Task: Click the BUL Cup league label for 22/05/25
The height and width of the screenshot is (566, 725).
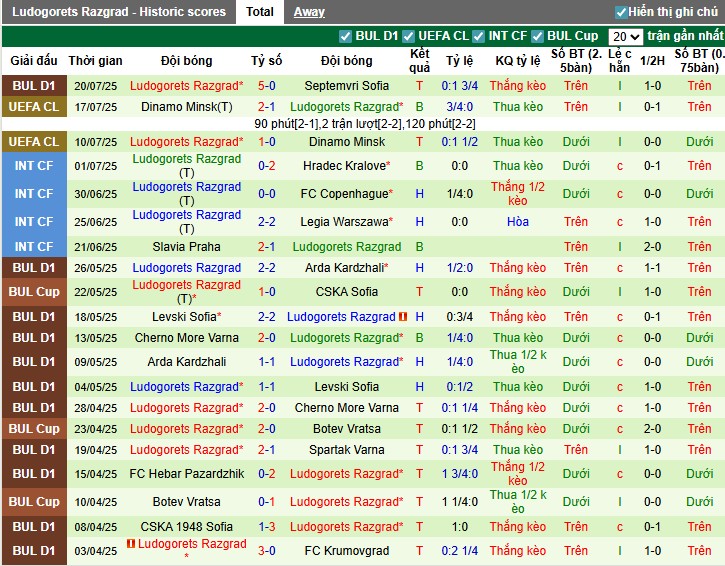Action: click(x=34, y=292)
